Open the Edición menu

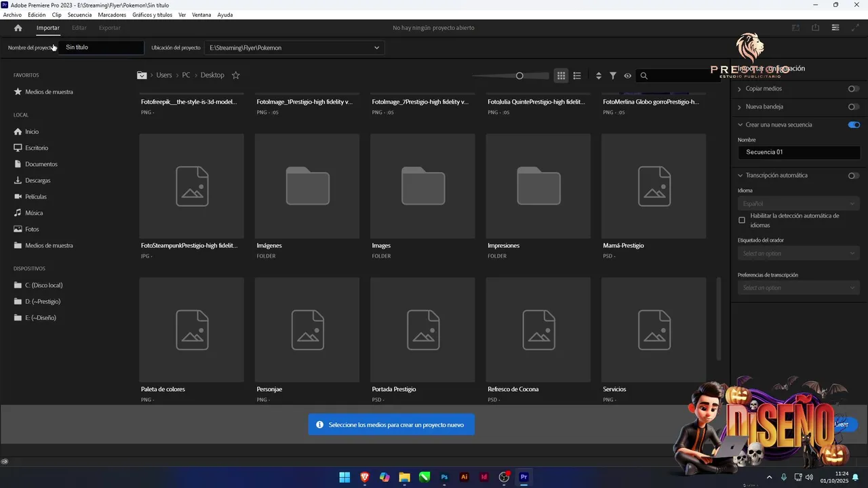pyautogui.click(x=37, y=14)
